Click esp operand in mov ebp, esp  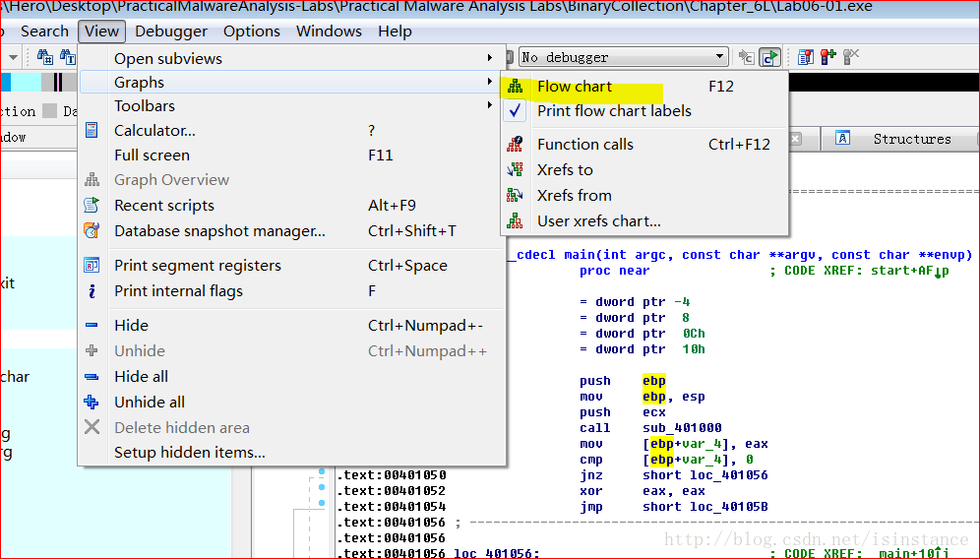[693, 397]
